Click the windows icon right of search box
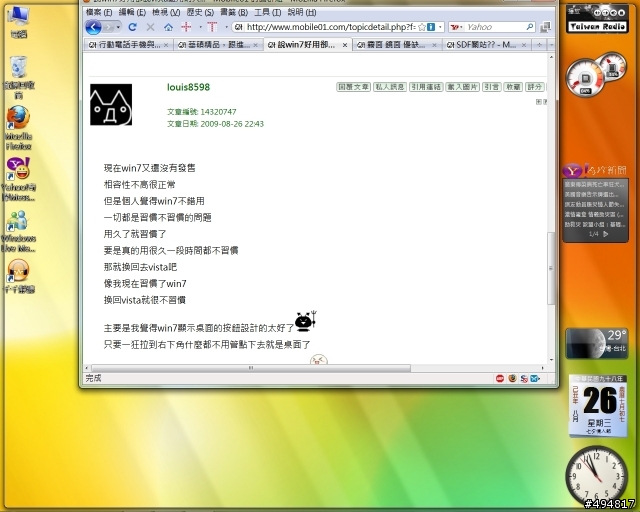Viewport: 640px width, 512px height. coord(545,27)
